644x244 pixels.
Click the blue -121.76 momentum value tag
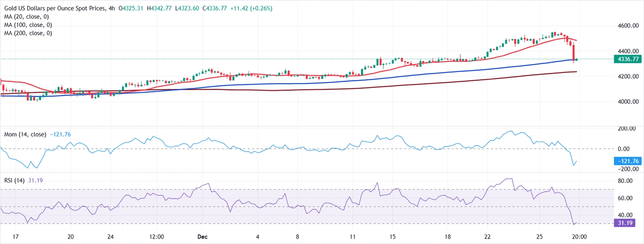tap(627, 161)
